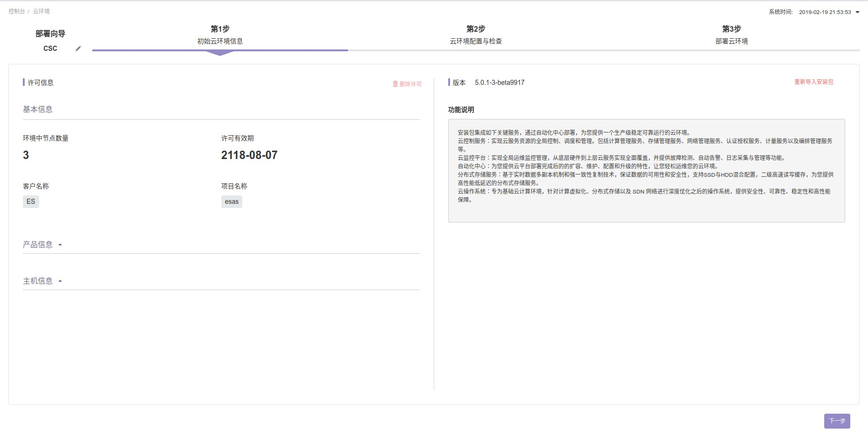Click the 产品信息 section heading
The image size is (868, 437).
click(38, 245)
